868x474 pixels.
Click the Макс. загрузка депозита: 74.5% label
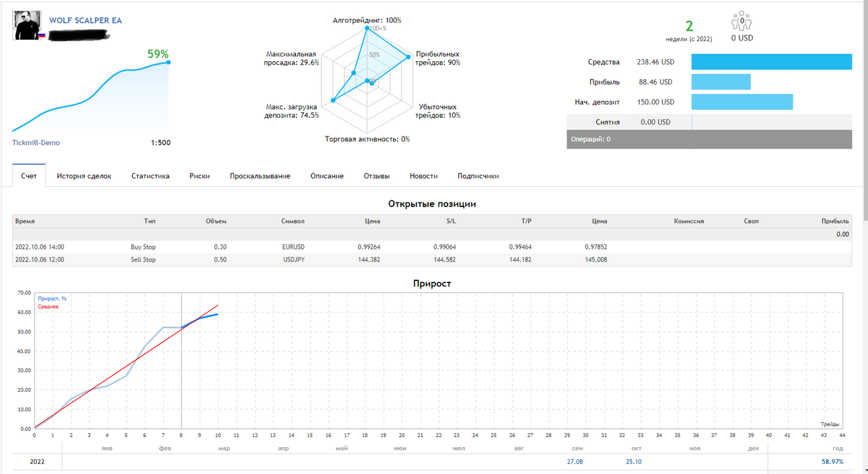[292, 111]
